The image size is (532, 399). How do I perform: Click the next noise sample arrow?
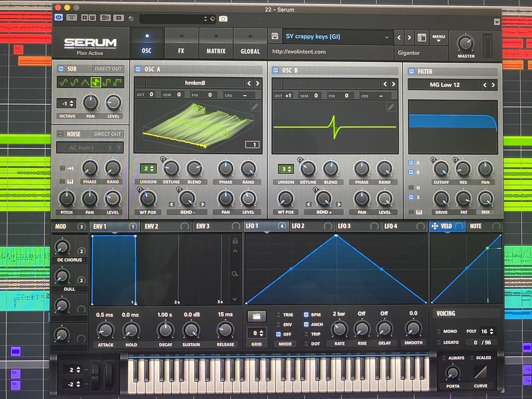118,148
